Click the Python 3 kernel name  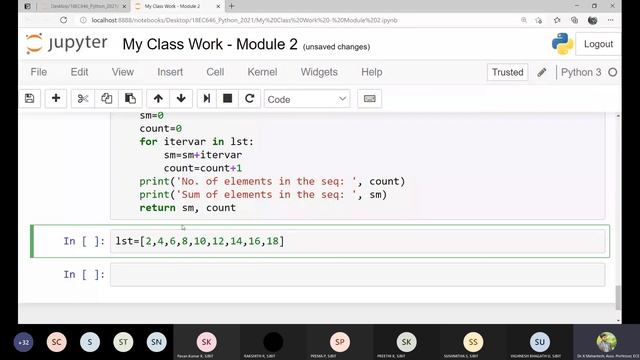point(581,72)
